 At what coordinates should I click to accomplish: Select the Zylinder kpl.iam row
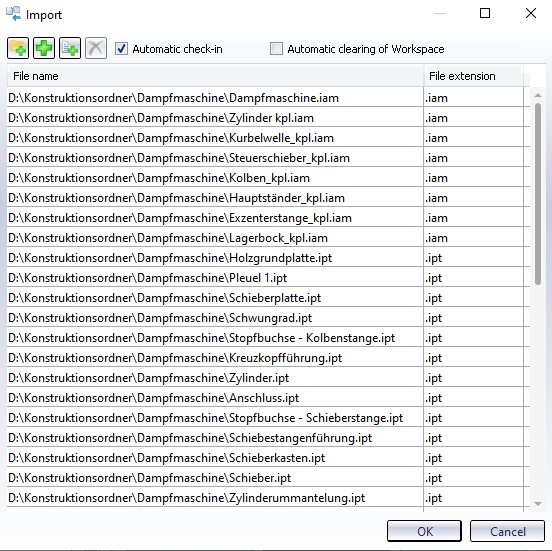268,118
